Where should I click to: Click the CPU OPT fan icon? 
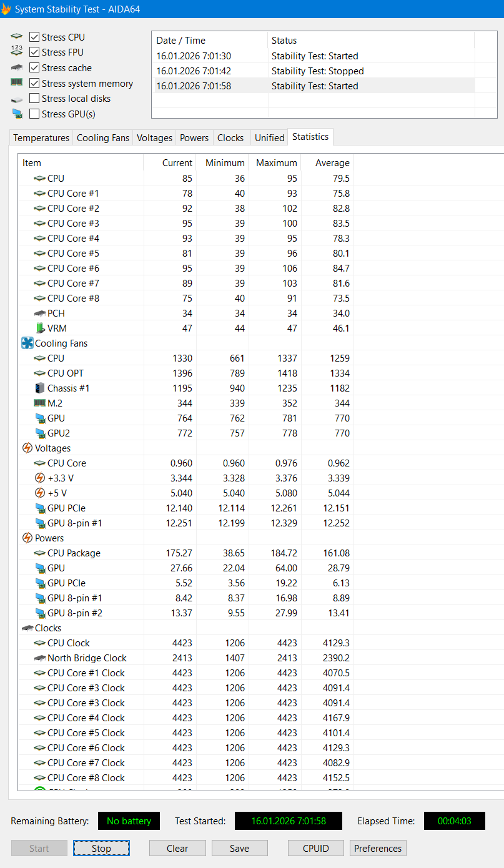click(40, 373)
